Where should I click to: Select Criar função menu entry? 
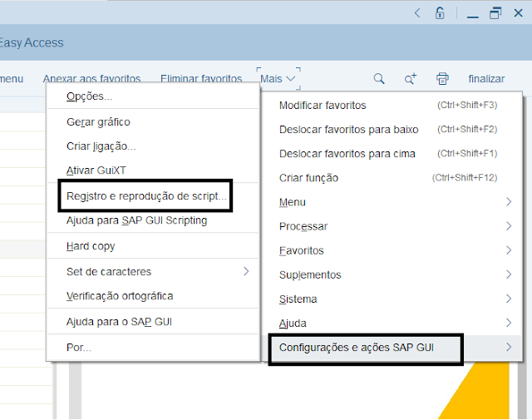(x=392, y=178)
